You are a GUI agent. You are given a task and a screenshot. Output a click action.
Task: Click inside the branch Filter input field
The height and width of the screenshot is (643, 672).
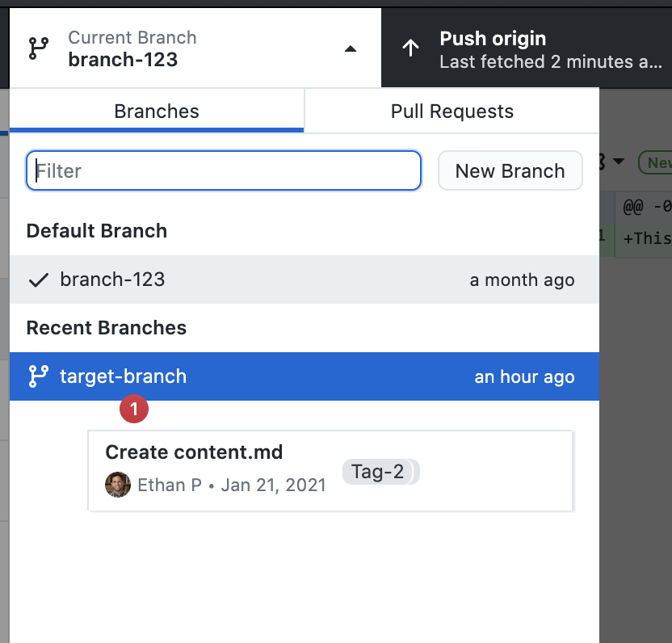click(x=222, y=170)
